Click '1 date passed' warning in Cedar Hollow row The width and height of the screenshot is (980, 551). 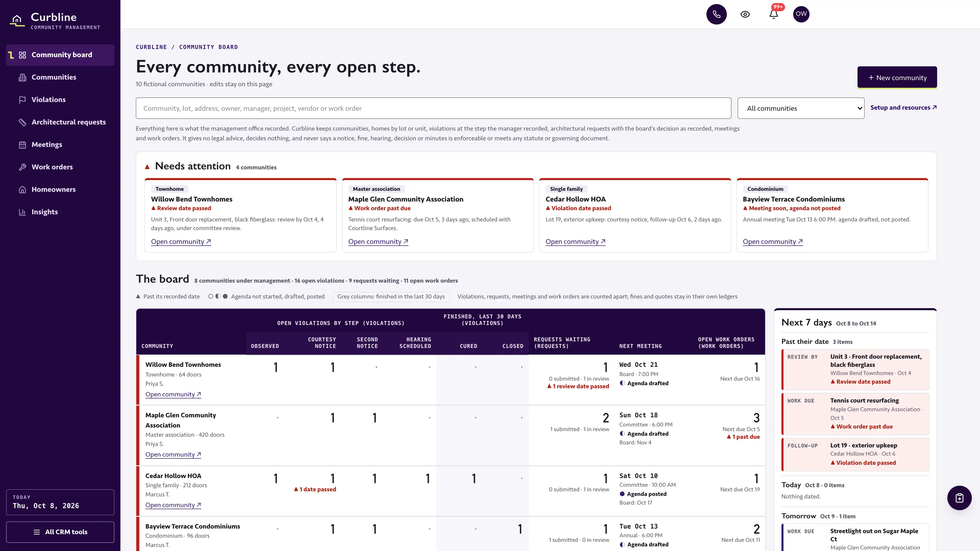(x=315, y=490)
